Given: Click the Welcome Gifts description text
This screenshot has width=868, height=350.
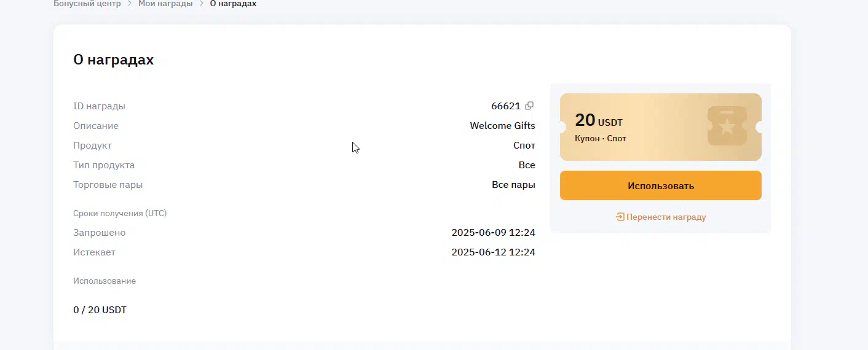Looking at the screenshot, I should pyautogui.click(x=503, y=125).
